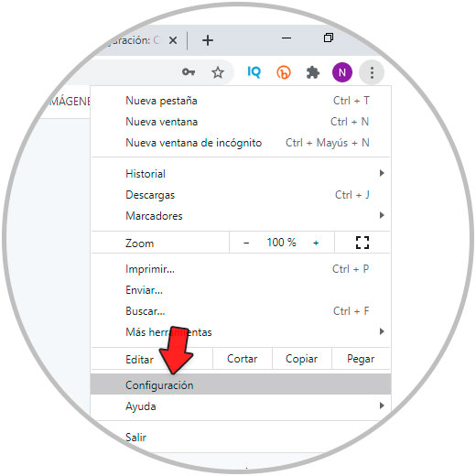This screenshot has height=476, width=476.
Task: Bookmark this page with the star icon
Action: click(x=218, y=72)
